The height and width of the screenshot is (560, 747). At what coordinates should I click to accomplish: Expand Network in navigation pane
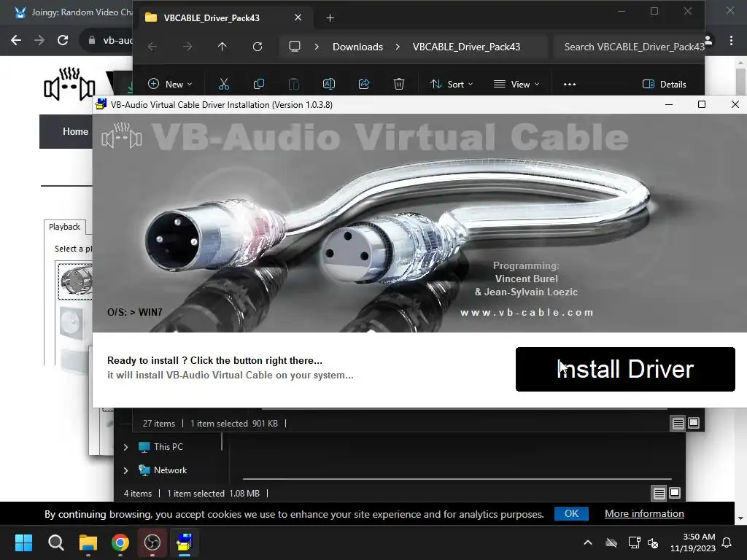(125, 470)
